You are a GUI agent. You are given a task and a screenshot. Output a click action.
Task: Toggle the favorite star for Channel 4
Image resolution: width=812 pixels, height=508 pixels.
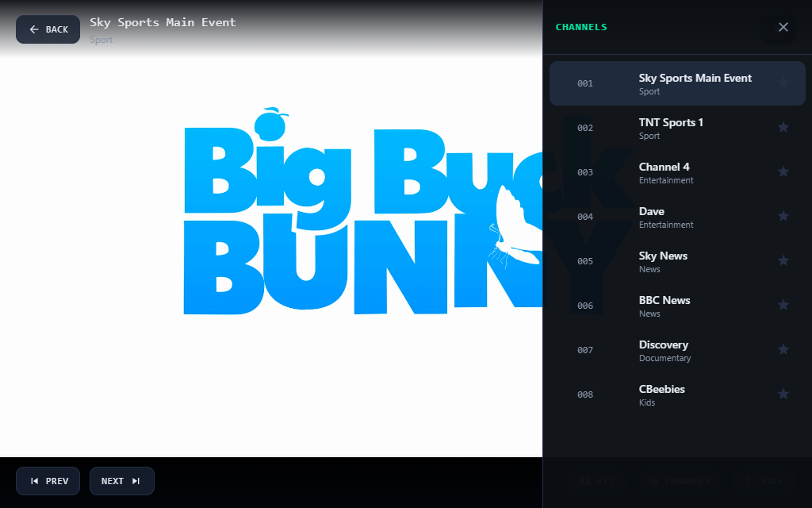tap(783, 172)
